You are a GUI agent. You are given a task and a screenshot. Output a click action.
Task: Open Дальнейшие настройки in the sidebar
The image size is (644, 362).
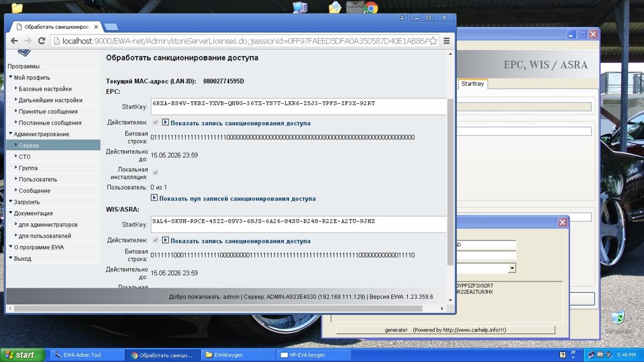[x=50, y=100]
